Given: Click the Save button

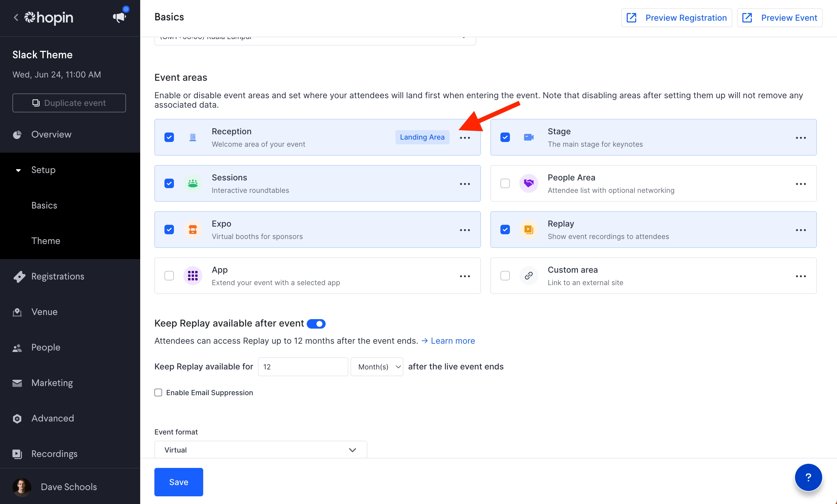Looking at the screenshot, I should (179, 482).
